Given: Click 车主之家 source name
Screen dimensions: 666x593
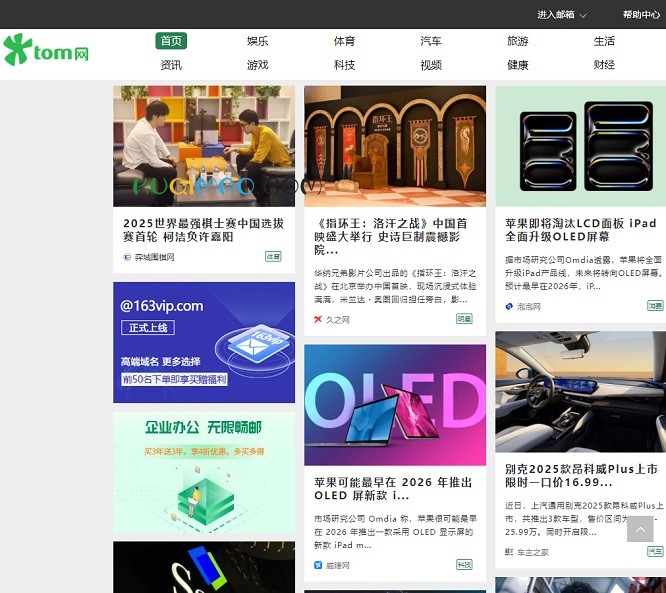Looking at the screenshot, I should 533,552.
